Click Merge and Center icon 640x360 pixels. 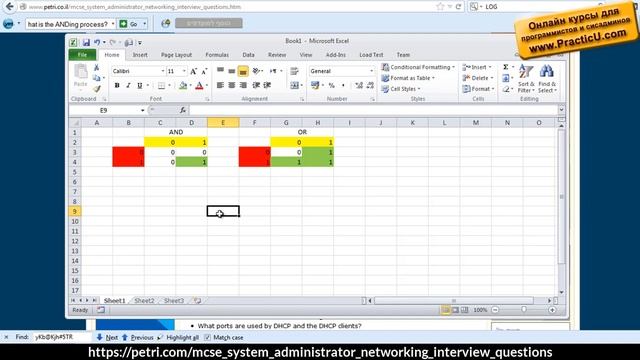294,85
